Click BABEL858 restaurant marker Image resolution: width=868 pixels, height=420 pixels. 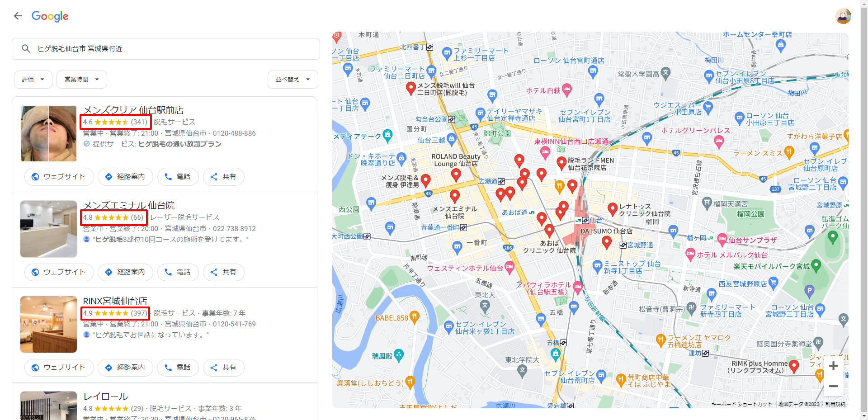tap(415, 317)
